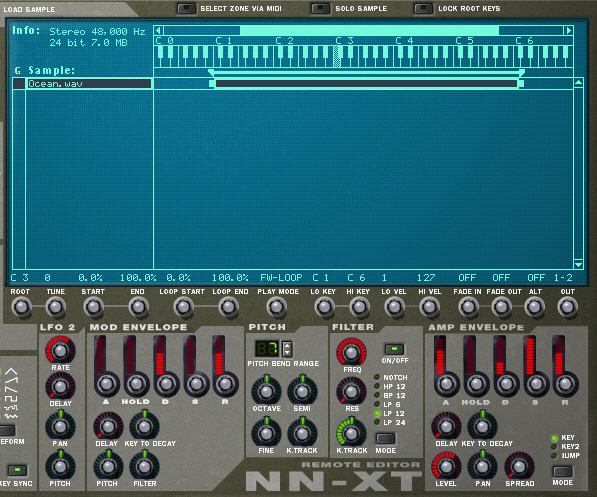This screenshot has height=497, width=597.
Task: Click the highlighted C3 root key on keyboard
Action: [337, 56]
